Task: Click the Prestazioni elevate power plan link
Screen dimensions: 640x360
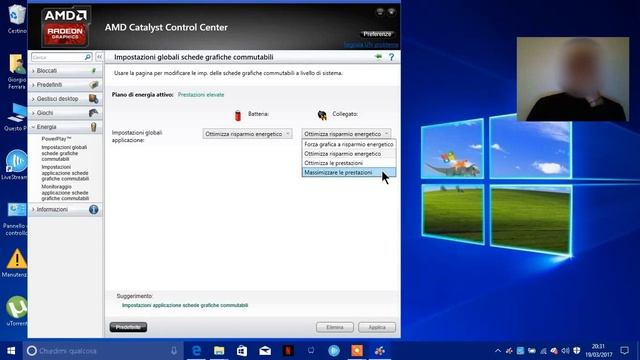Action: [201, 95]
